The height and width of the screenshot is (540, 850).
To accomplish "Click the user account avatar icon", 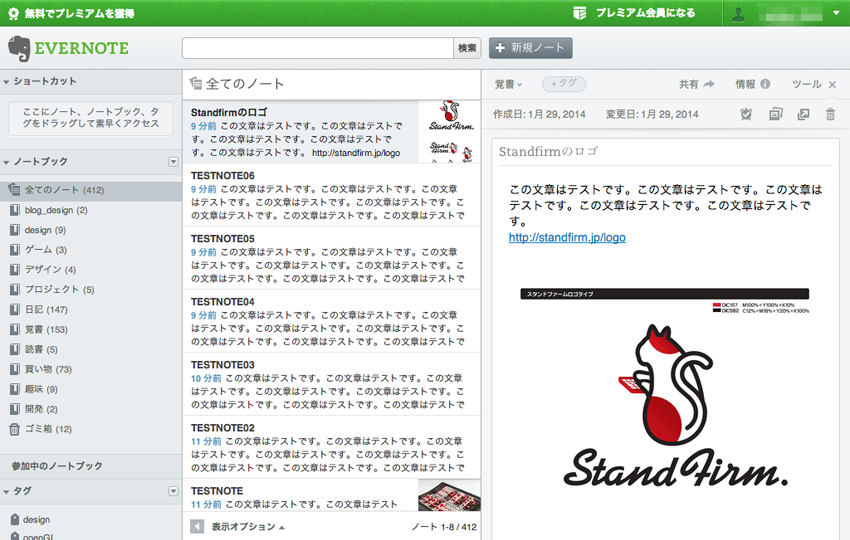I will click(738, 14).
